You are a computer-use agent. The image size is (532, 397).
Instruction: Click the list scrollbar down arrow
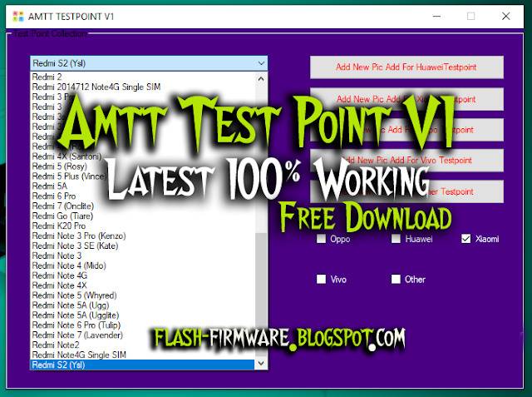[261, 364]
